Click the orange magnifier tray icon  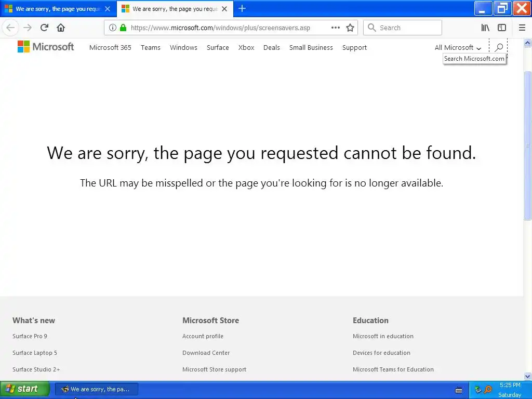click(488, 389)
